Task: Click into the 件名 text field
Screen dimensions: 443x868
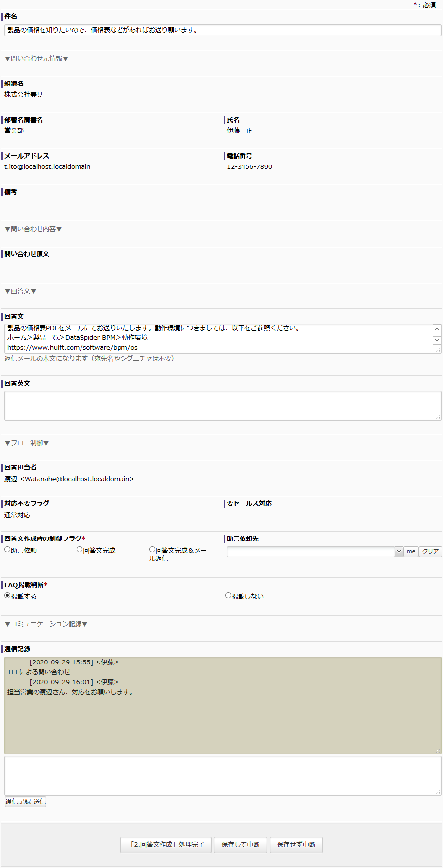Action: (x=222, y=30)
